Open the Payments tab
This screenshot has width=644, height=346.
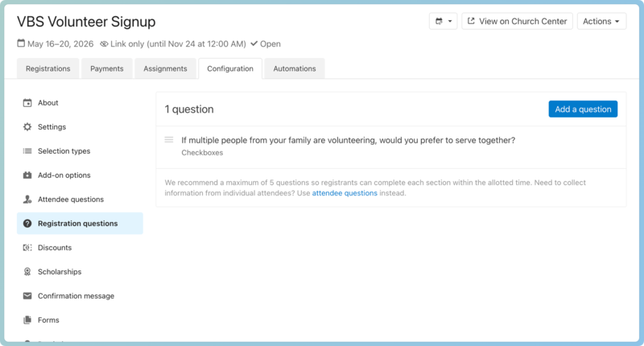coord(106,69)
